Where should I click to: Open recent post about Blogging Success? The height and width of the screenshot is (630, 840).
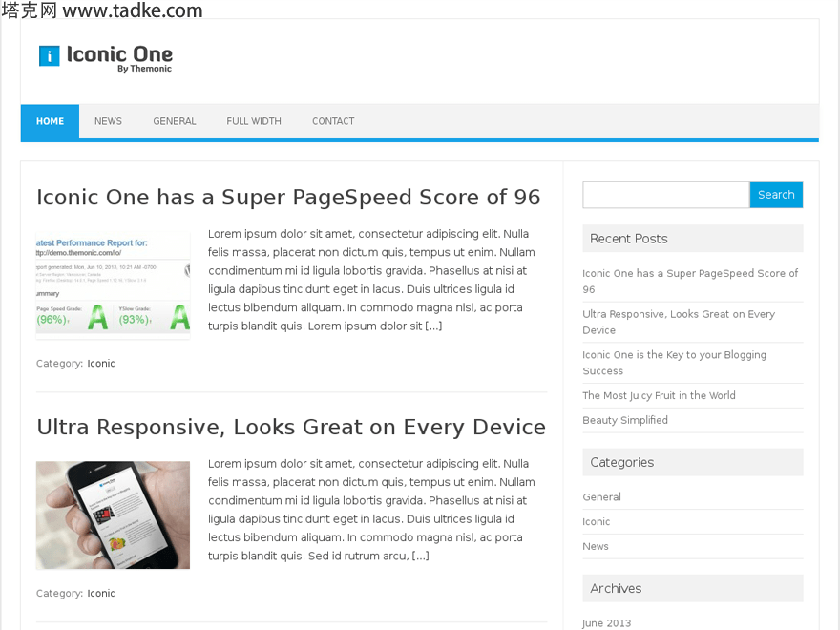click(x=674, y=363)
